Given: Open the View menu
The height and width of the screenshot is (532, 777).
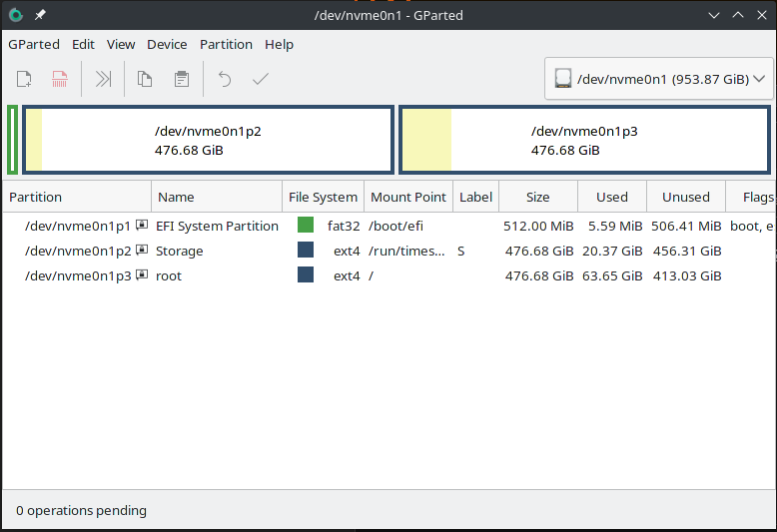Looking at the screenshot, I should point(121,45).
